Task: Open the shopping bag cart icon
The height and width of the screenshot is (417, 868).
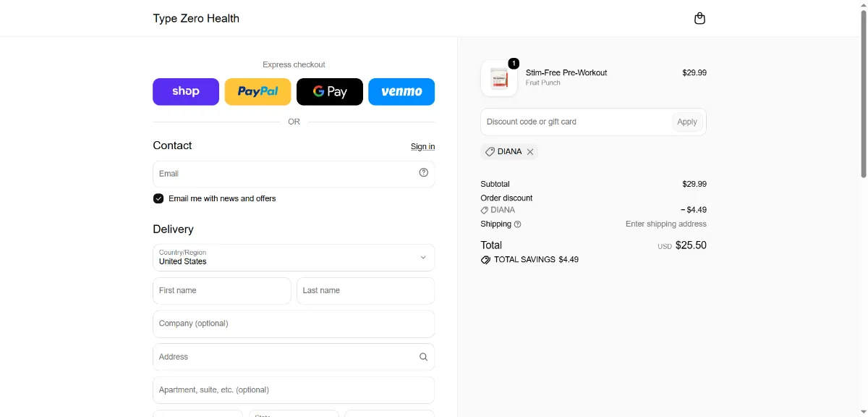Action: pos(699,18)
